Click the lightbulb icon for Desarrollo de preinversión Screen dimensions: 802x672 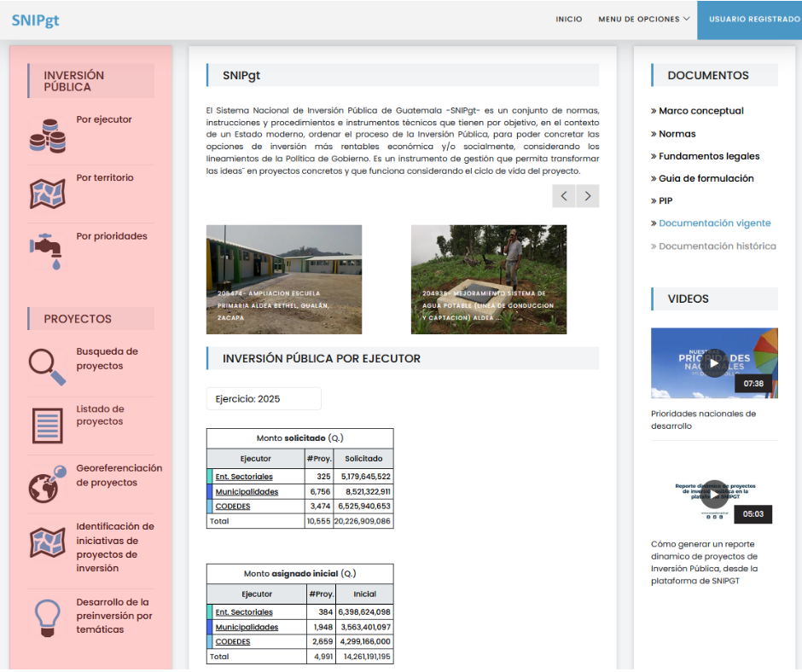tap(47, 616)
